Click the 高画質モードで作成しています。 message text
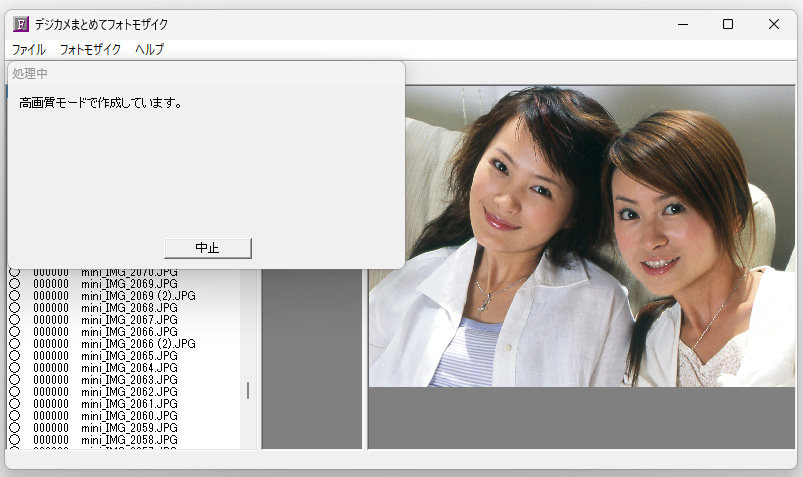803x477 pixels. (100, 103)
